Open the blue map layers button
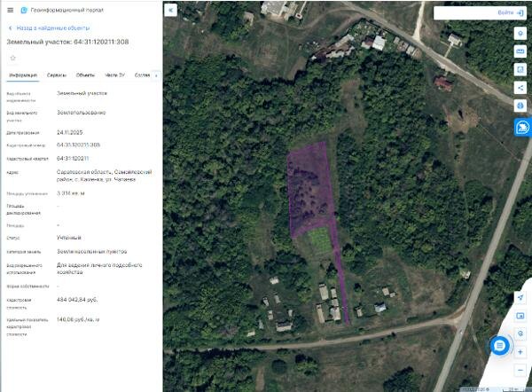Viewport: 532px width, 392px height. [523, 128]
